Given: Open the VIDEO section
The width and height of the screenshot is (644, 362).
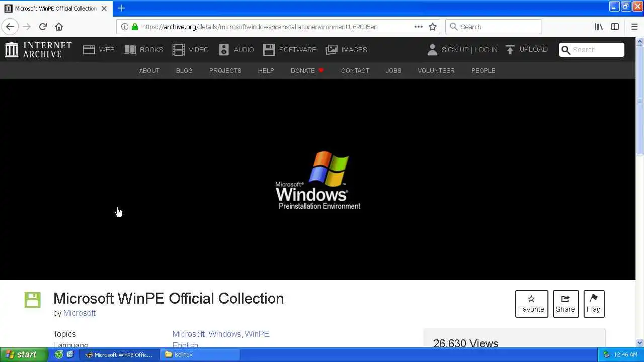Looking at the screenshot, I should [190, 50].
